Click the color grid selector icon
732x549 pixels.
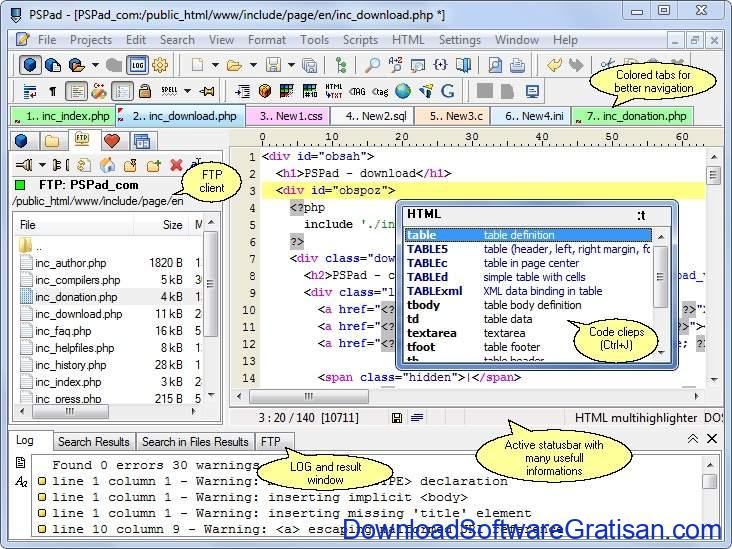point(287,91)
